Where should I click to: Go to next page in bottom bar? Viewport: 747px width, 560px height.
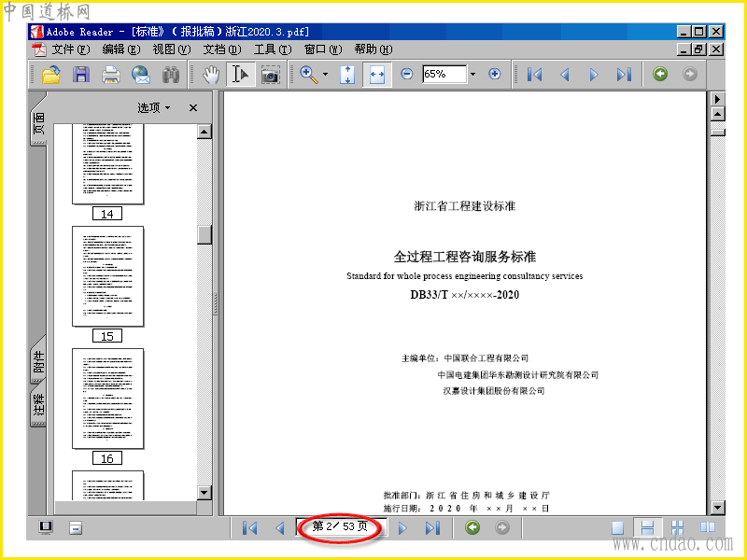pos(402,528)
